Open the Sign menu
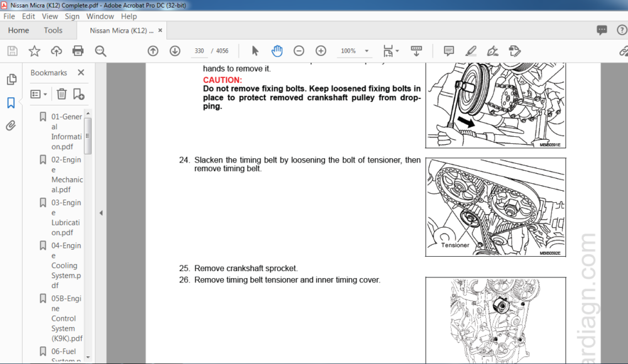 pyautogui.click(x=72, y=16)
